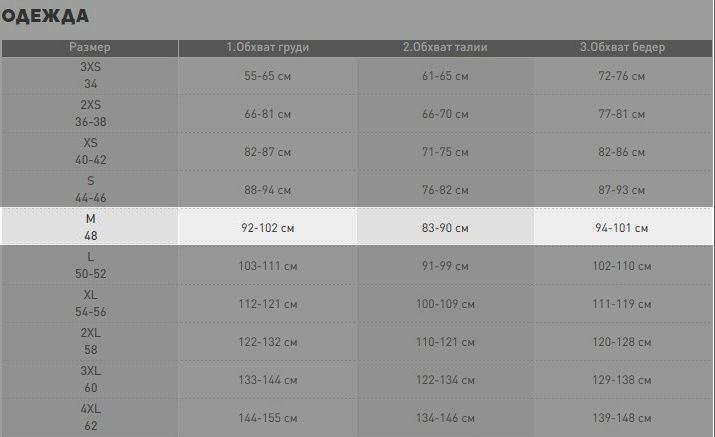Click the 94-101 см hips cell

622,228
